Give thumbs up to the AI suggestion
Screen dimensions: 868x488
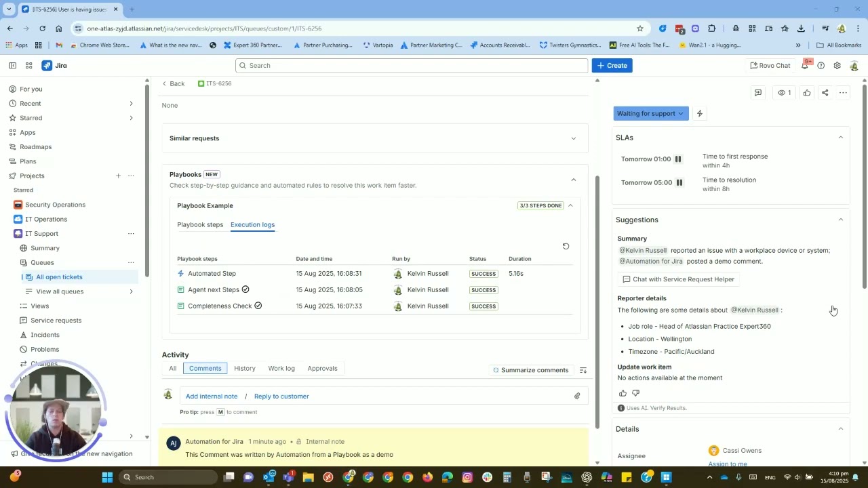[x=623, y=393]
